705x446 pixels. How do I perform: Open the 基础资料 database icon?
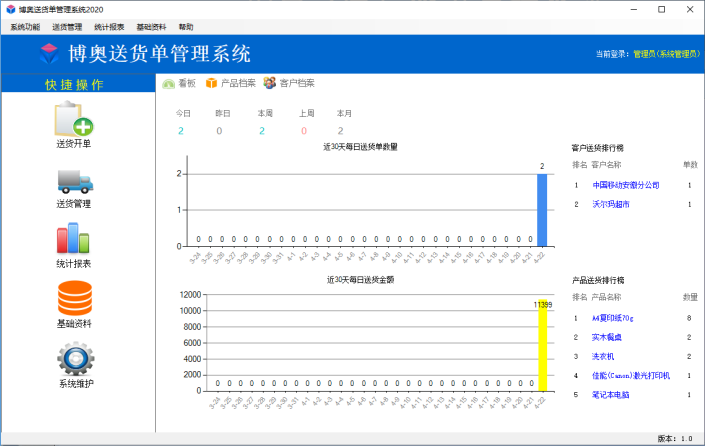click(x=75, y=298)
